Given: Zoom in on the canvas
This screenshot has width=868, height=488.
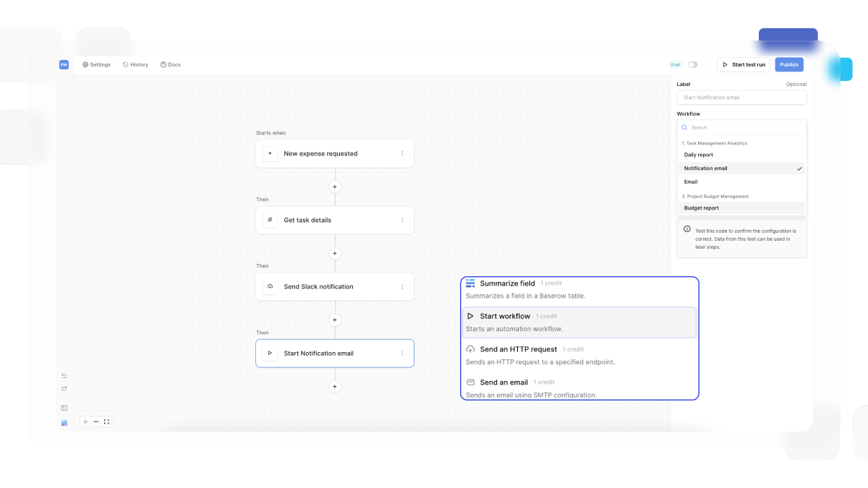Looking at the screenshot, I should [x=85, y=421].
